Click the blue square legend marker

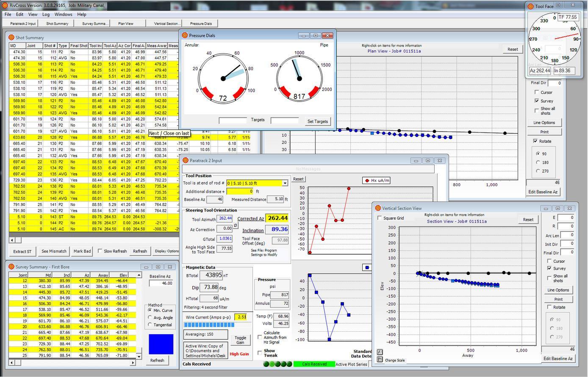point(367,267)
